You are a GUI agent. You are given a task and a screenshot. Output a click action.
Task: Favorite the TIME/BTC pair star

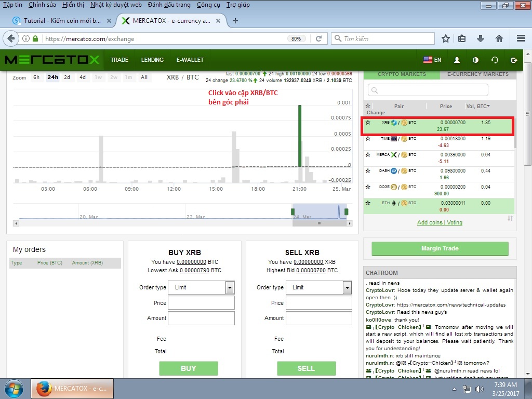tap(368, 138)
